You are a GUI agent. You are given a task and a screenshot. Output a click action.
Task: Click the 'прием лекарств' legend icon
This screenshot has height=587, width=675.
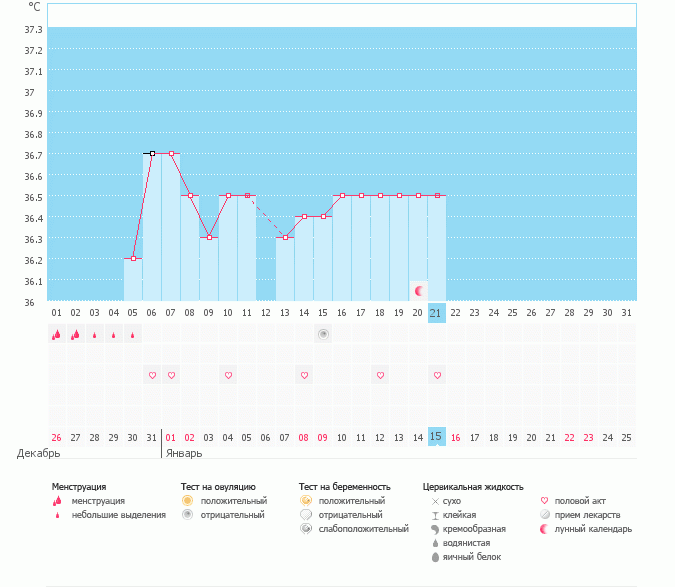pos(545,515)
